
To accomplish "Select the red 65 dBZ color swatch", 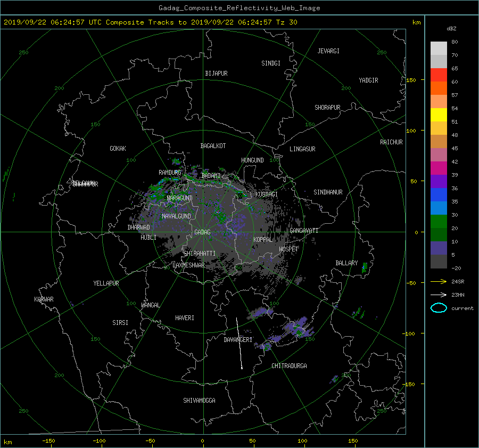I will coord(439,75).
